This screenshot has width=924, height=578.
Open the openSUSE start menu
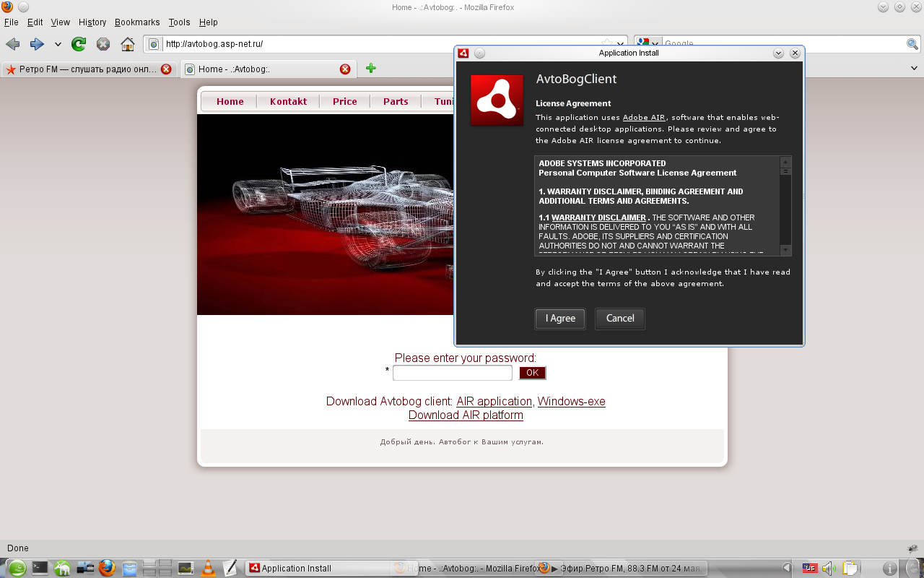(16, 569)
